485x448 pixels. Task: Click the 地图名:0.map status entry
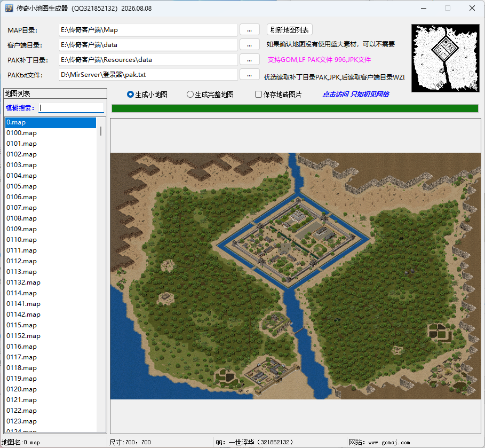pyautogui.click(x=21, y=443)
